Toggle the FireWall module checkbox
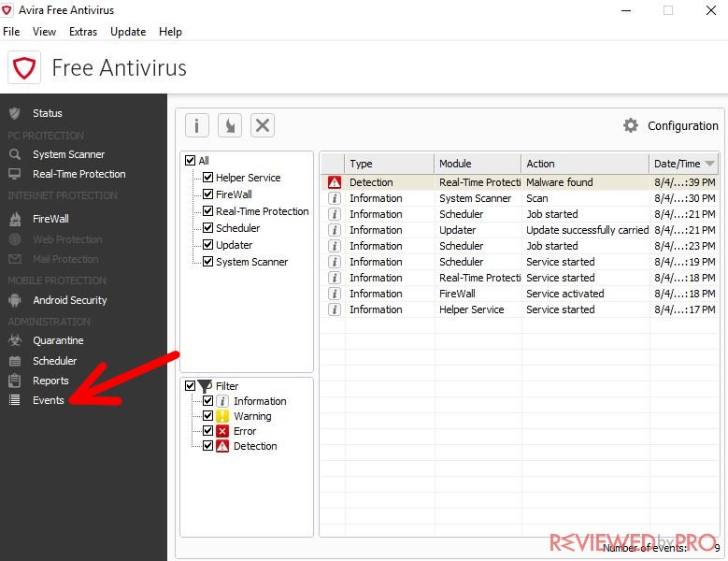 [x=208, y=194]
